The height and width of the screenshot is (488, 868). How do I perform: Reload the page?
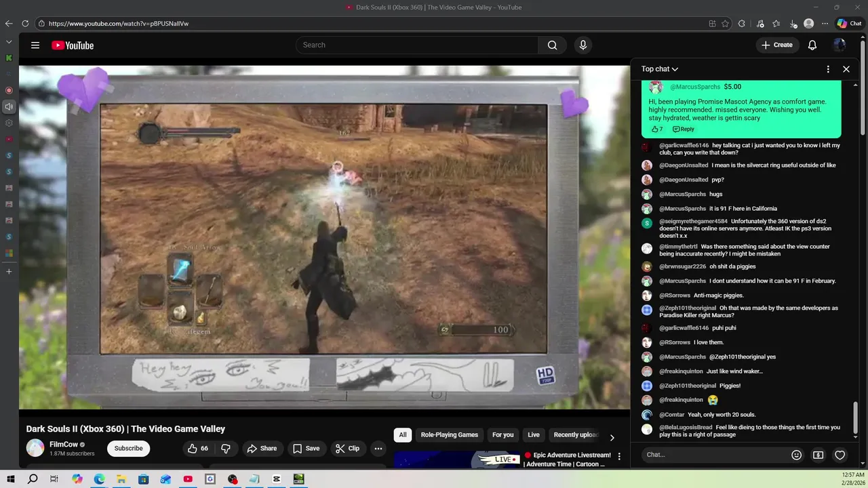point(25,23)
